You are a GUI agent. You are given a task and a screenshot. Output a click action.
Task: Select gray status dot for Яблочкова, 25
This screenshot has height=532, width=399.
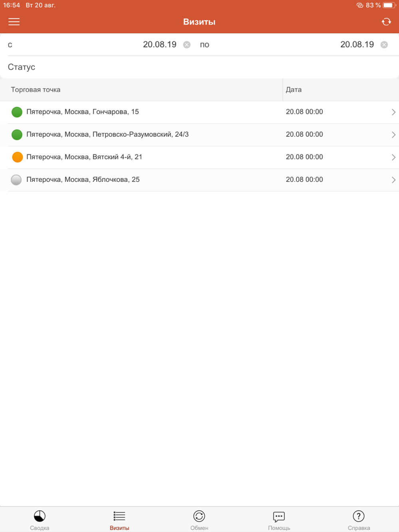point(16,180)
